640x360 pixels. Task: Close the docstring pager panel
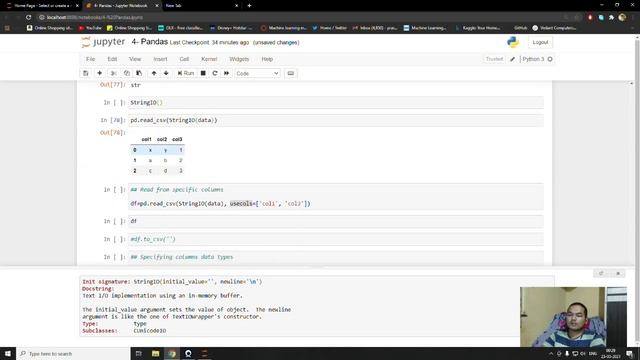click(618, 273)
